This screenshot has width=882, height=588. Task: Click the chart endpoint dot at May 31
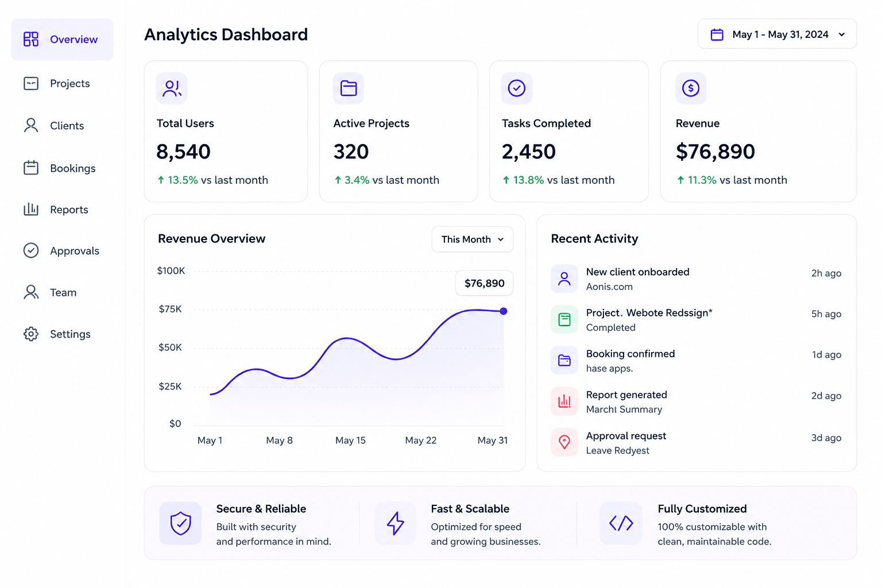(x=504, y=311)
